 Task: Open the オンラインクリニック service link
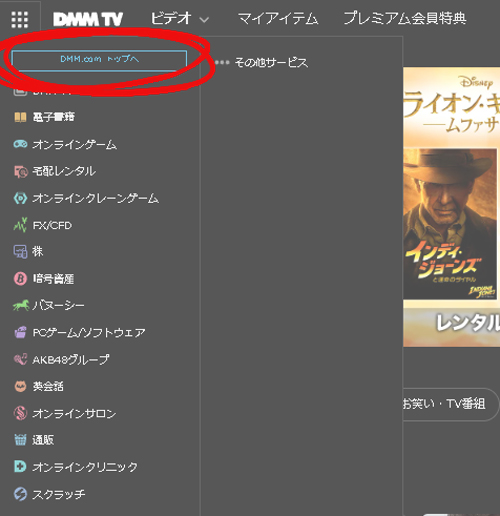(85, 467)
